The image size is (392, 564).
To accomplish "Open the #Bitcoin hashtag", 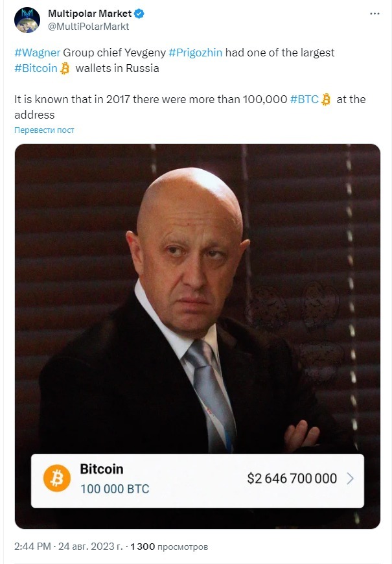I will coord(36,68).
